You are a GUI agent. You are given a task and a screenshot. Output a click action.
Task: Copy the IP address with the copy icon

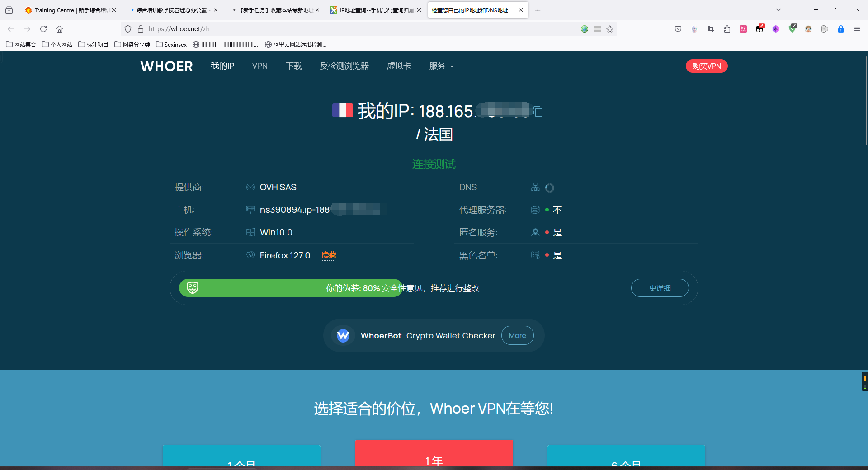538,112
